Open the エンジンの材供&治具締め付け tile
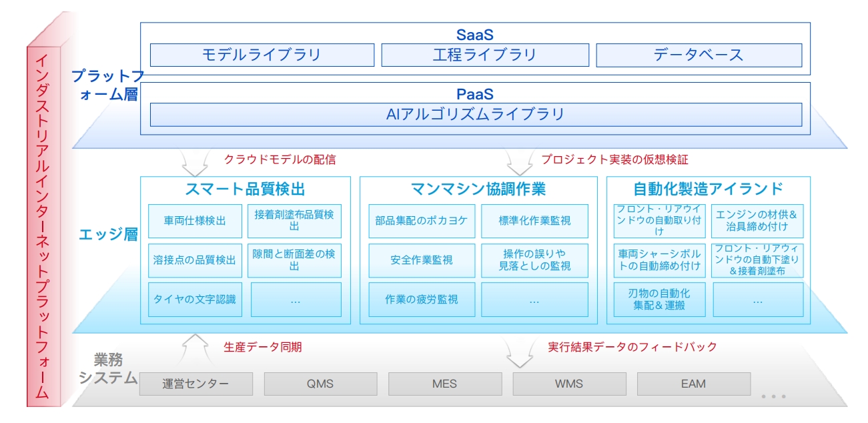868x423 pixels. pos(757,221)
